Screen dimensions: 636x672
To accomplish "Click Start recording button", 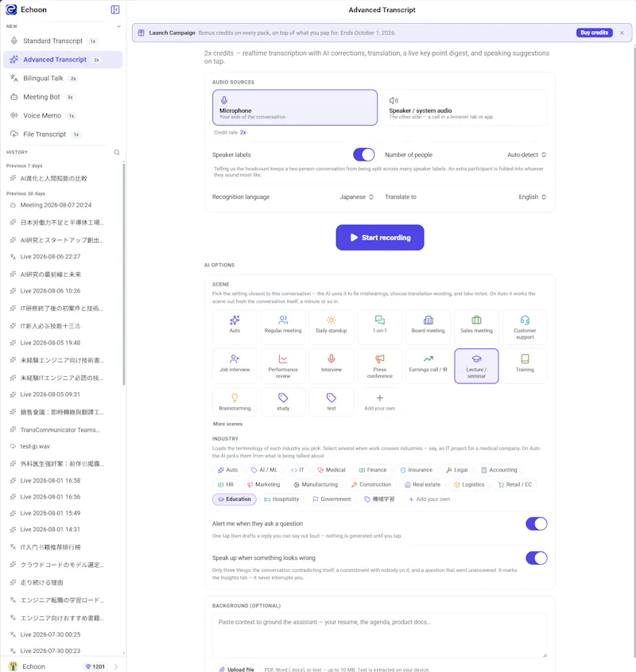I will [380, 238].
